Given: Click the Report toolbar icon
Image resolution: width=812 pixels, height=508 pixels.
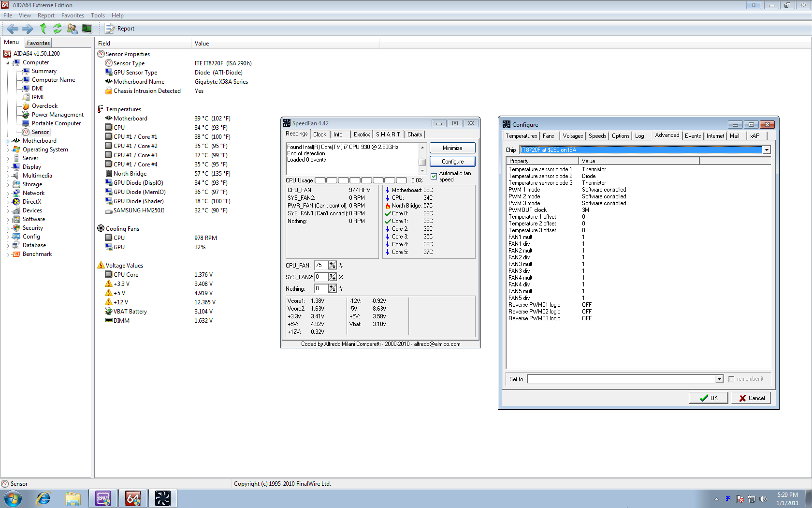Looking at the screenshot, I should point(110,29).
